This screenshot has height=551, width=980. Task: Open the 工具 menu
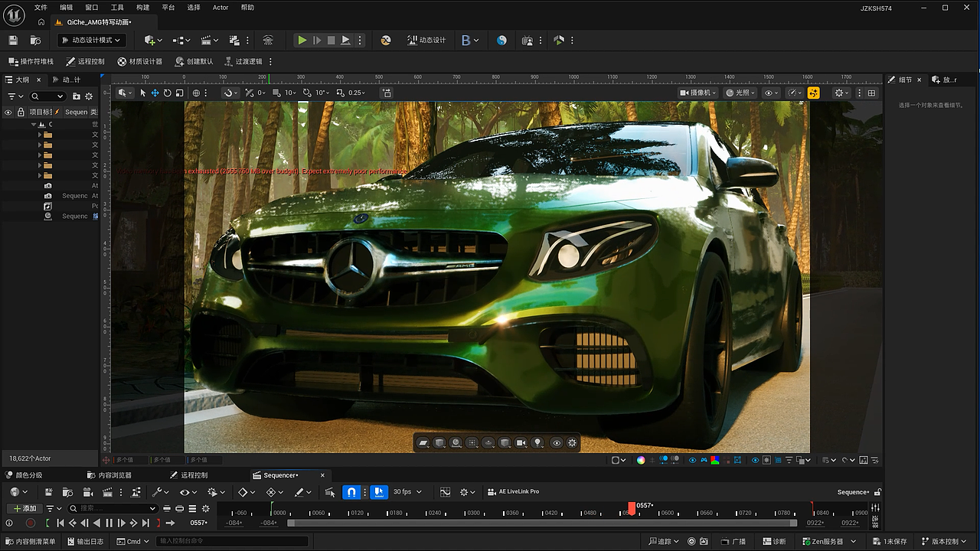[117, 8]
